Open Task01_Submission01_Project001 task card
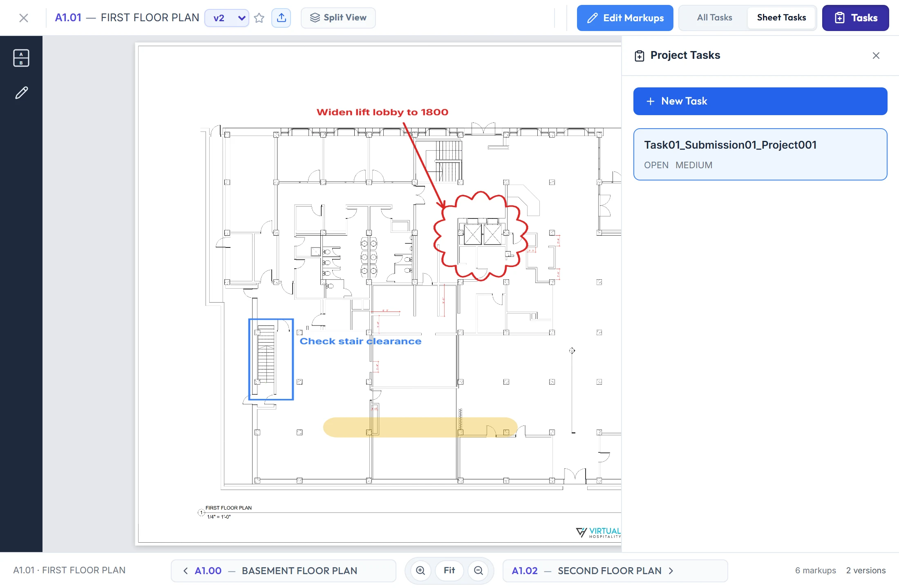899x588 pixels. pos(760,154)
